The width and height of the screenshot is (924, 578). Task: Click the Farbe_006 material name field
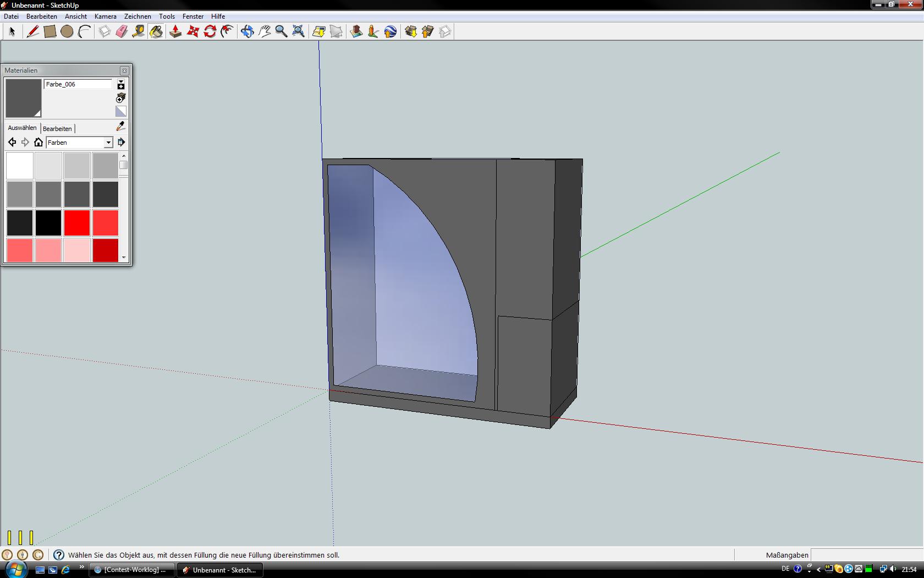point(78,84)
